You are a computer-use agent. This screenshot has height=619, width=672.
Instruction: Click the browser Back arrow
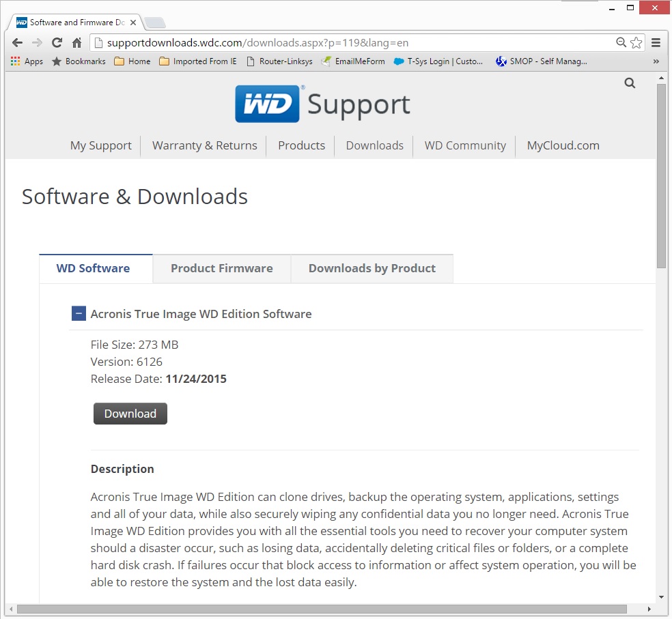coord(18,43)
